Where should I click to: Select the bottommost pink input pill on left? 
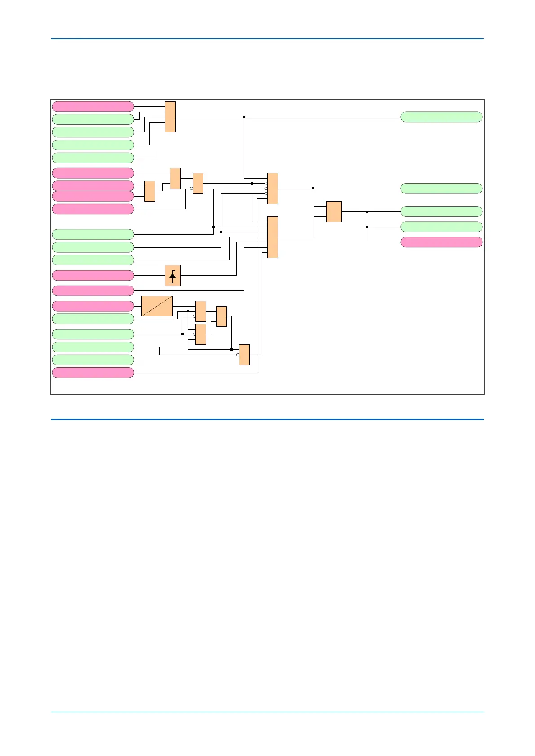coord(93,373)
